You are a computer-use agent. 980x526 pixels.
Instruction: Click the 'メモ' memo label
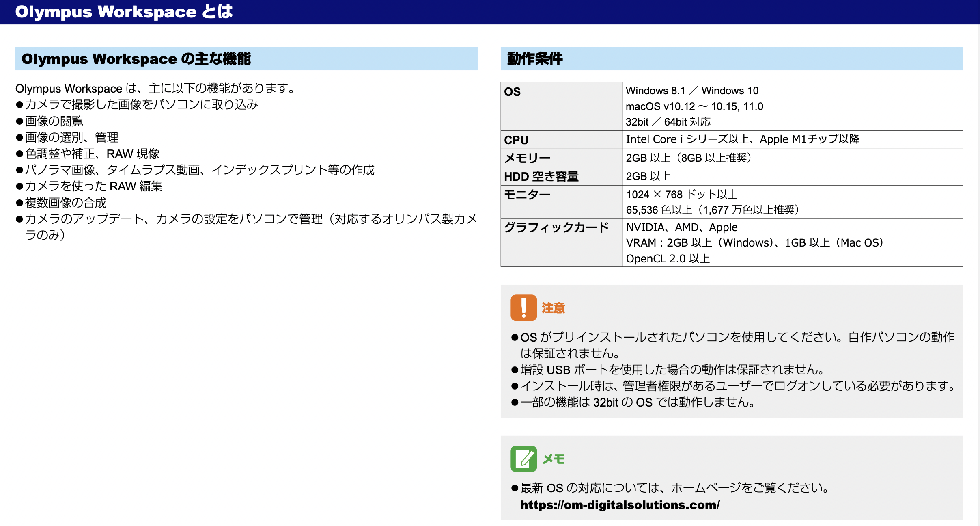tap(554, 459)
